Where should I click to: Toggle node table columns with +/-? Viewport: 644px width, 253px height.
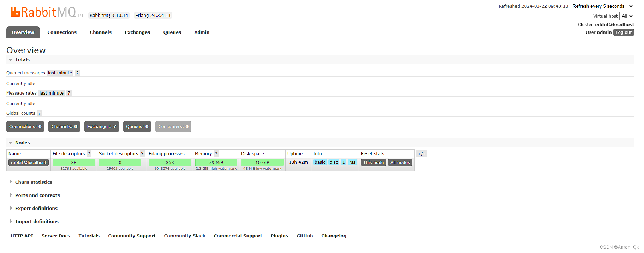pyautogui.click(x=421, y=154)
